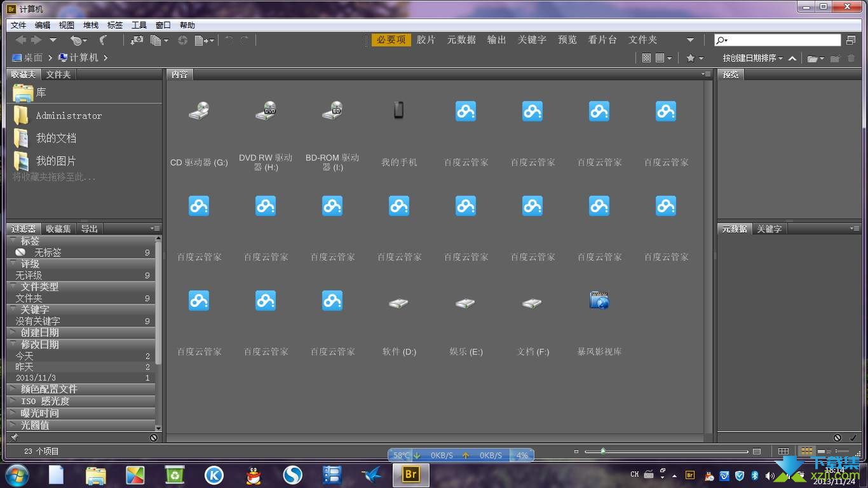Open workspace switcher dropdown arrow
The width and height of the screenshot is (868, 488).
(x=691, y=40)
